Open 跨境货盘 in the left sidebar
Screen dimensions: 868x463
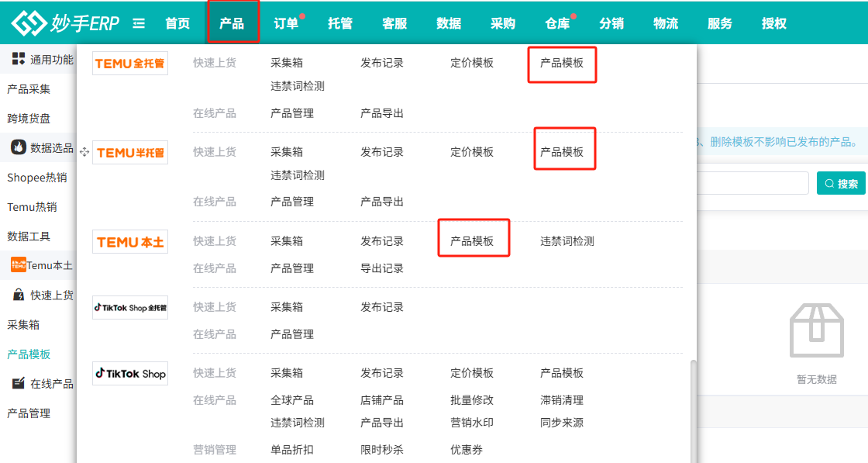[29, 118]
